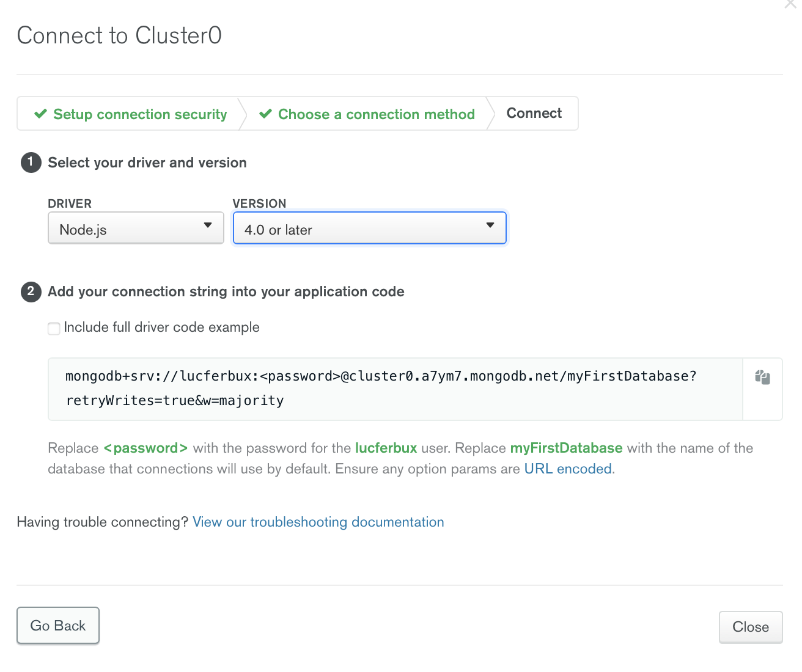View our troubleshooting documentation link
Screen dimensions: 802x672
[318, 522]
